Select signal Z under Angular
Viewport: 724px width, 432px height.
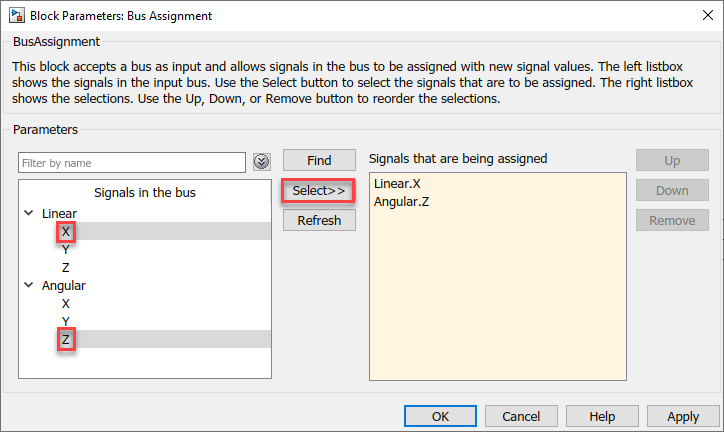pyautogui.click(x=66, y=340)
